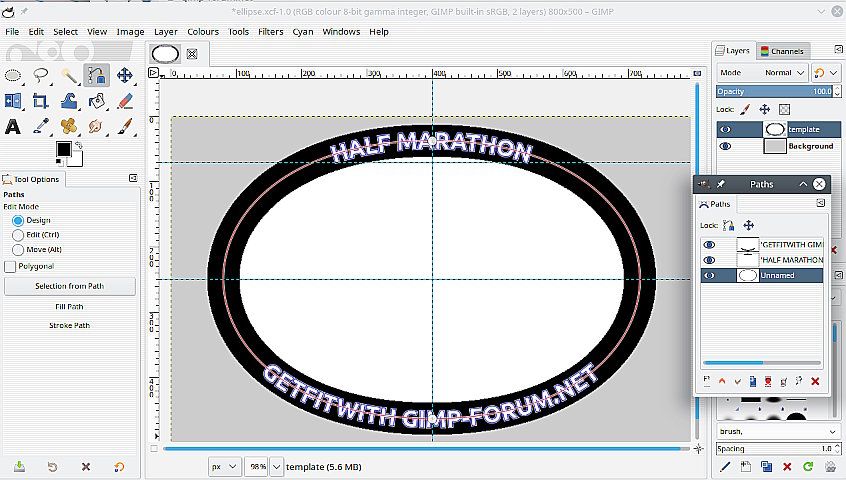This screenshot has height=480, width=846.
Task: Click Selection from Path button
Action: pos(70,286)
